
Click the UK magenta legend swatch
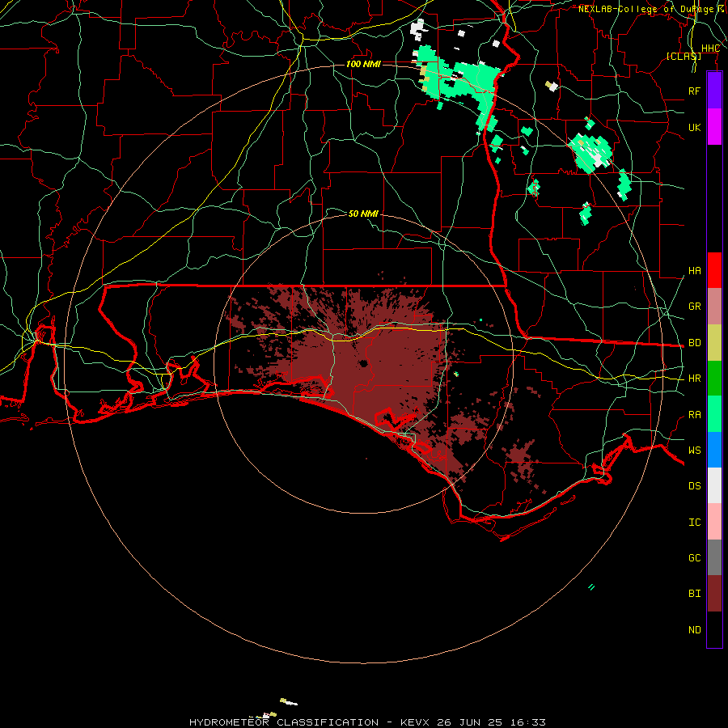pyautogui.click(x=714, y=127)
